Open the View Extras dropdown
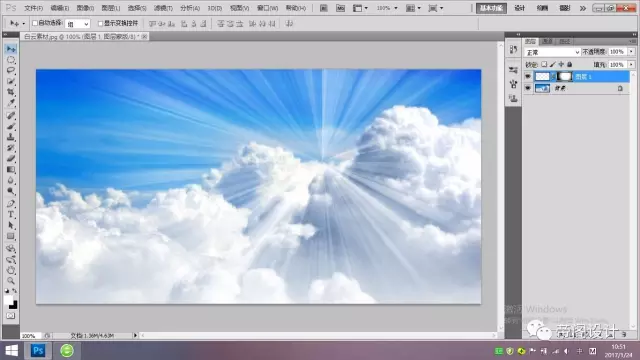Viewport: 640px width, 360px height. pyautogui.click(x=360, y=8)
